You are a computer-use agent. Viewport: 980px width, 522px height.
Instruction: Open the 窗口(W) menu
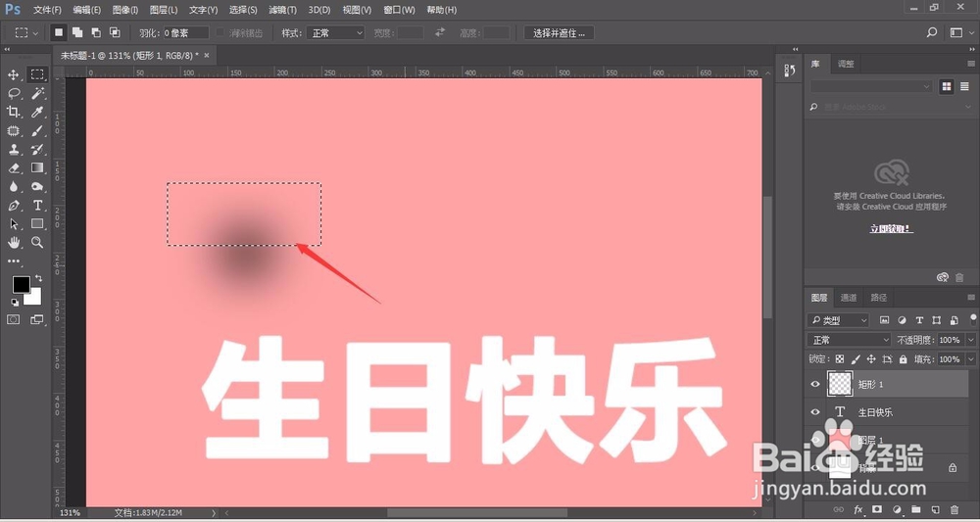pyautogui.click(x=400, y=10)
